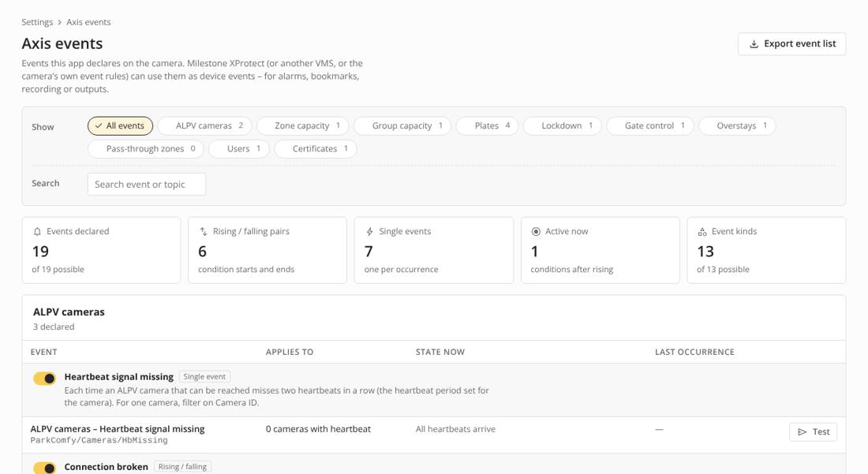Filter by ALPV cameras
868x474 pixels.
point(205,126)
